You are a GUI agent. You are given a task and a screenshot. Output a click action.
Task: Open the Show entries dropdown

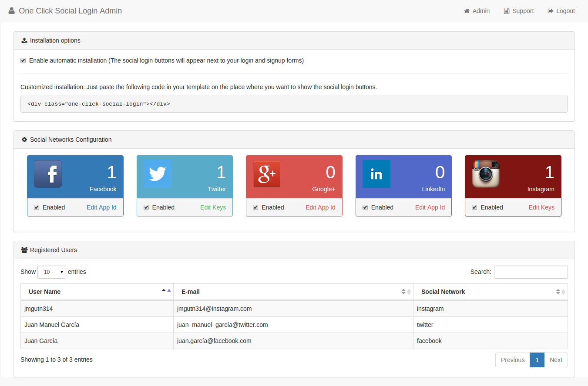(51, 272)
